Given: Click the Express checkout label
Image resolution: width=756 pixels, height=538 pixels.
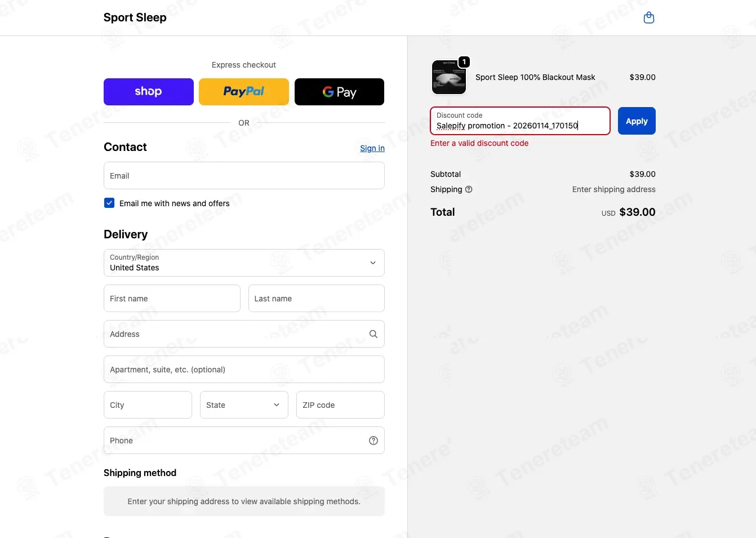Looking at the screenshot, I should point(244,65).
